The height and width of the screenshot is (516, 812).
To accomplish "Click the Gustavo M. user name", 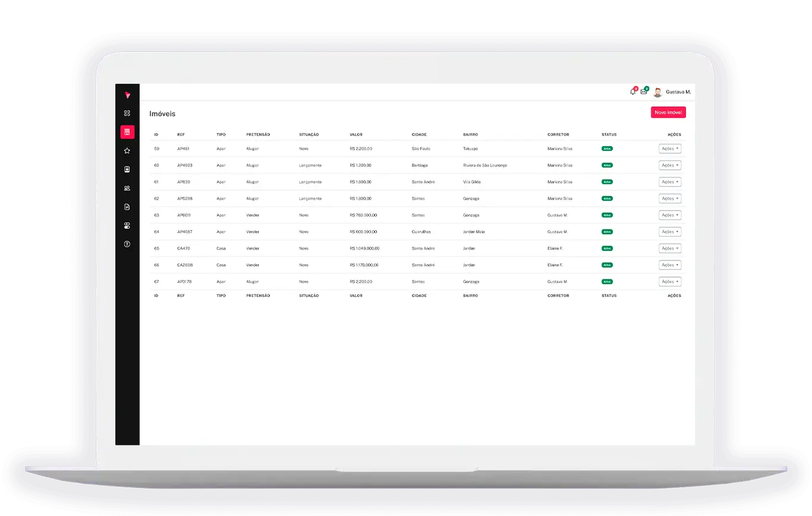I will click(x=678, y=92).
